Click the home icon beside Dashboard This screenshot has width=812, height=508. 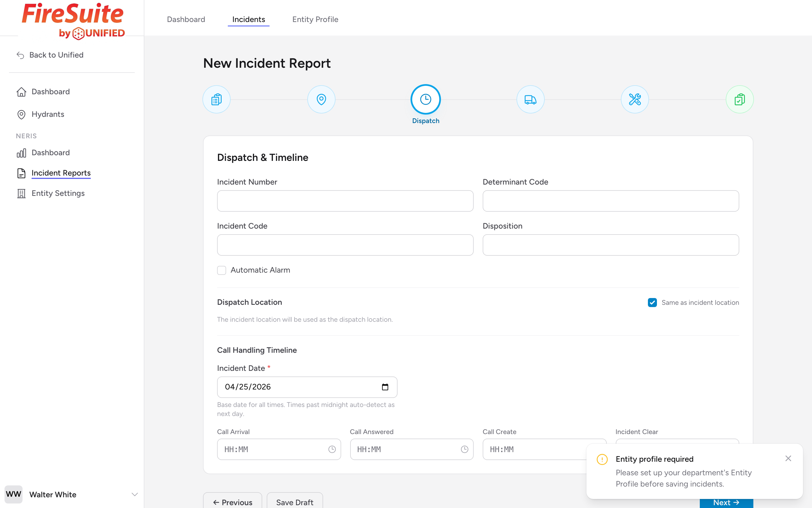coord(21,92)
